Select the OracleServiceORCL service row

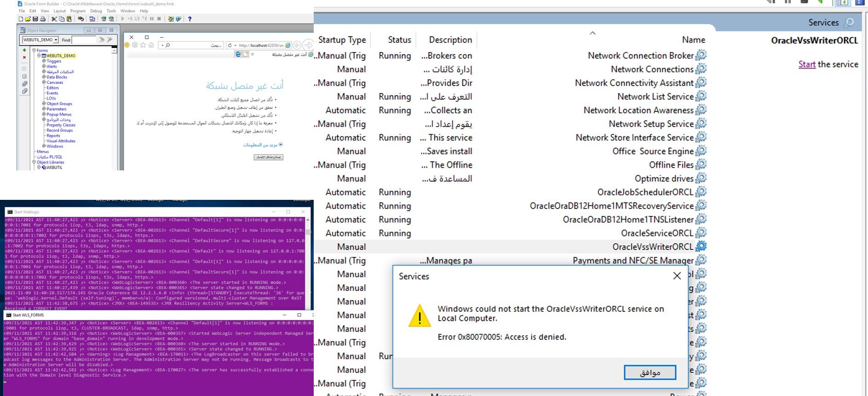[656, 233]
